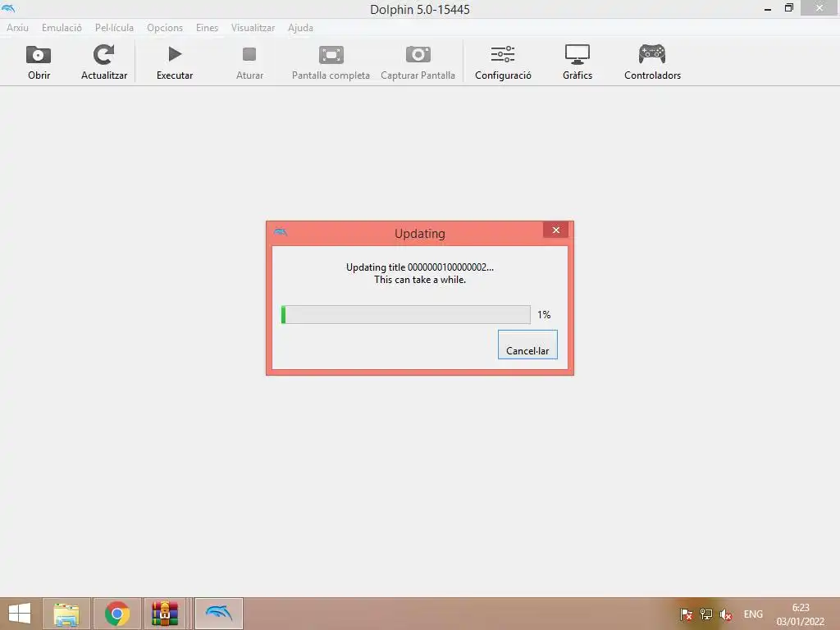Open the clock showing 6:23
Screen dimensions: 840x630
coord(801,614)
